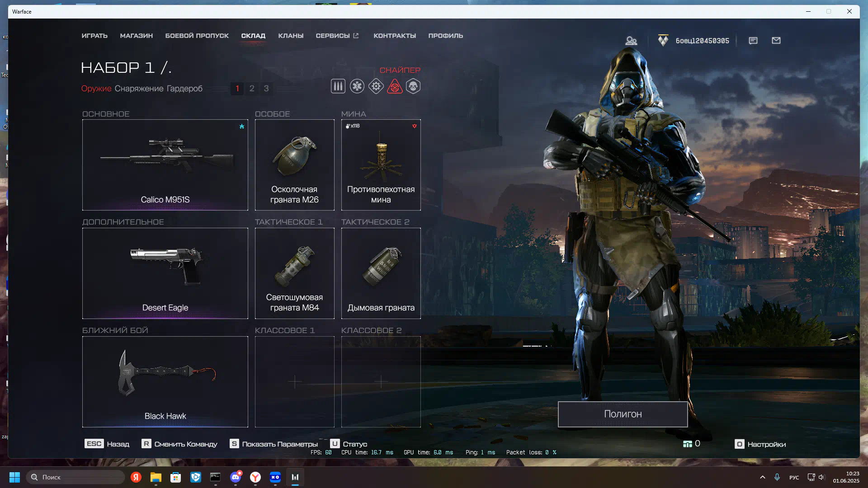Select the Rifleman class icon
Screen dimensions: 868x488
click(338, 86)
